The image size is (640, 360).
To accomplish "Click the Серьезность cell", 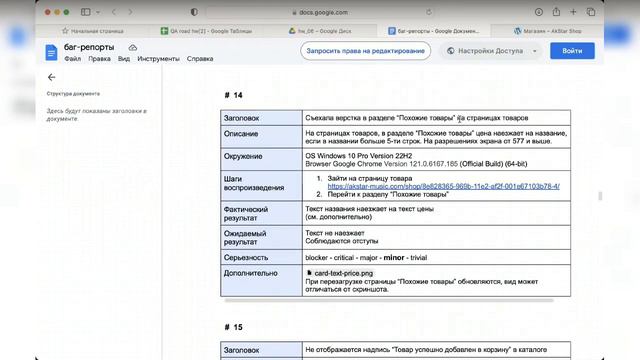I will [261, 258].
